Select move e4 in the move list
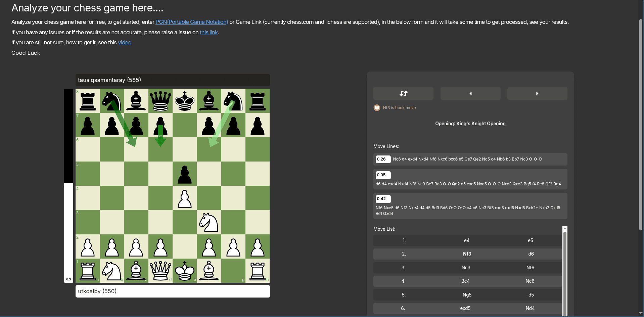 pyautogui.click(x=466, y=240)
